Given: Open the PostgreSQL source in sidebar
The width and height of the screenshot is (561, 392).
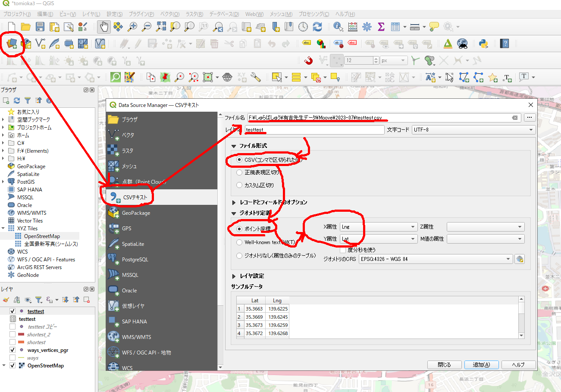Looking at the screenshot, I should 135,259.
